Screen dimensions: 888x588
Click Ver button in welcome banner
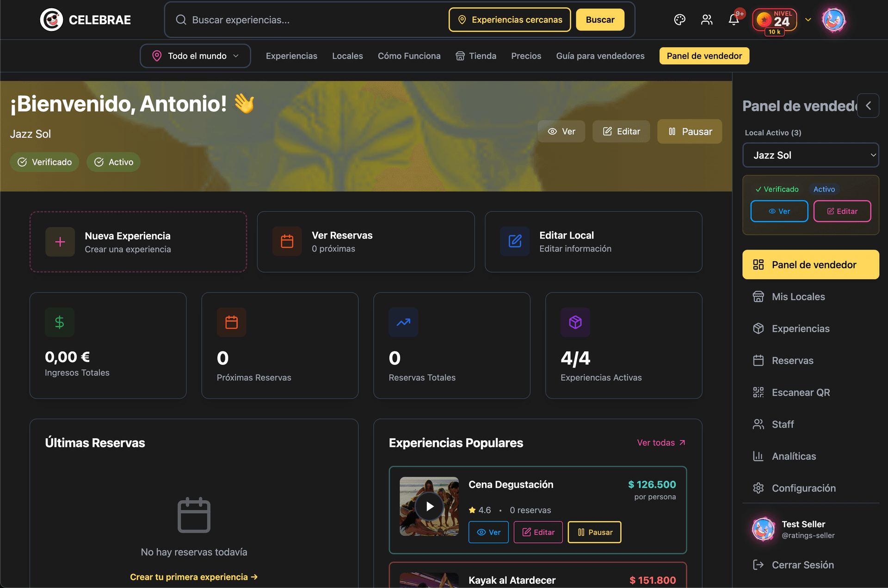561,131
